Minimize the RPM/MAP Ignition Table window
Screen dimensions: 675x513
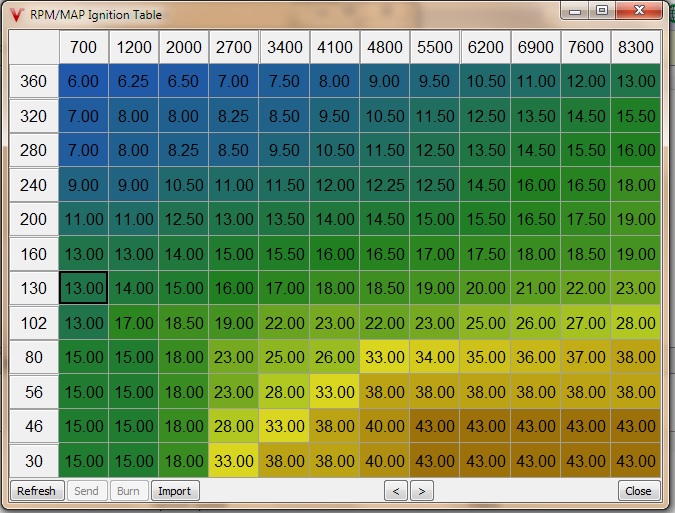[x=575, y=11]
